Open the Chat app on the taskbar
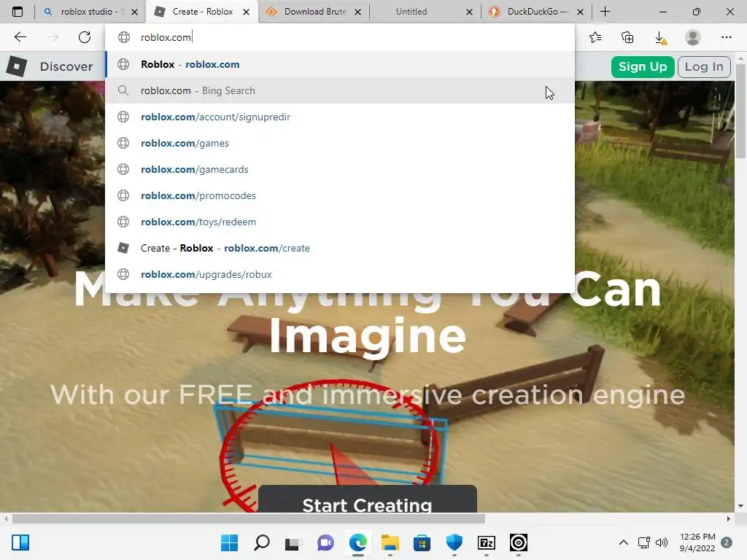The height and width of the screenshot is (560, 747). pyautogui.click(x=325, y=542)
